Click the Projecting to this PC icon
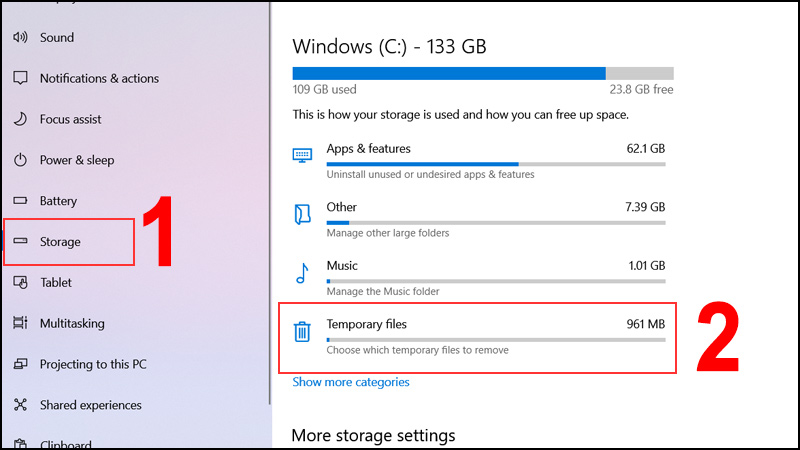The width and height of the screenshot is (800, 450). coord(19,365)
